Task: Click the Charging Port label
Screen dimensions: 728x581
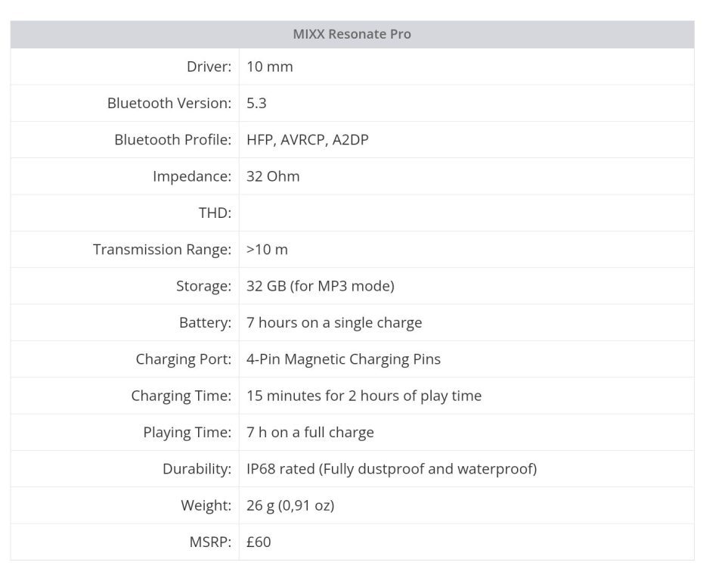Action: tap(184, 359)
